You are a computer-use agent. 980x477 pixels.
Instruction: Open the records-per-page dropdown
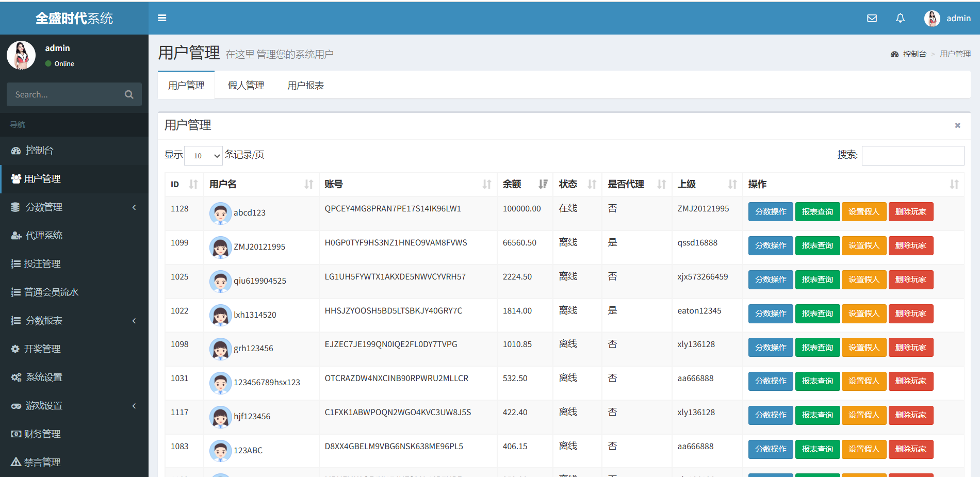203,156
